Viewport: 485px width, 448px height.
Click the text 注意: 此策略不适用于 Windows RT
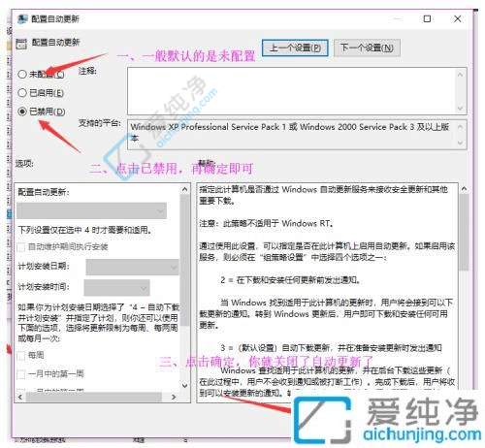coord(266,223)
